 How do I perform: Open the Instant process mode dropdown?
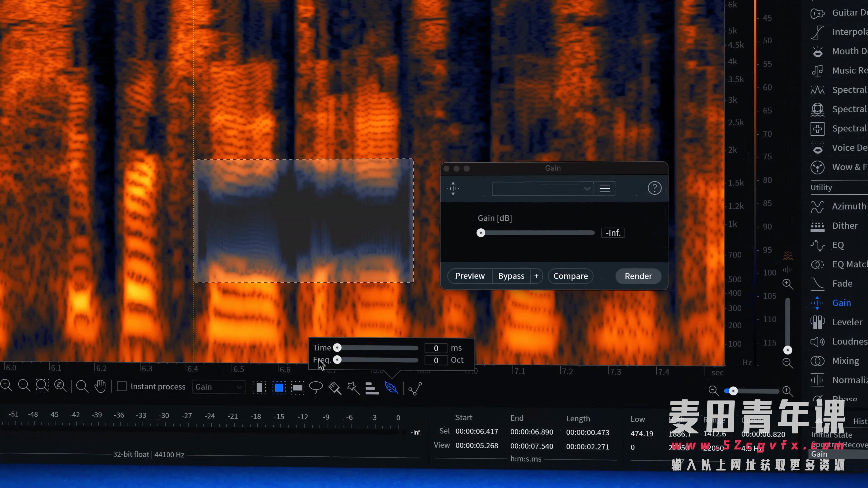[x=219, y=387]
